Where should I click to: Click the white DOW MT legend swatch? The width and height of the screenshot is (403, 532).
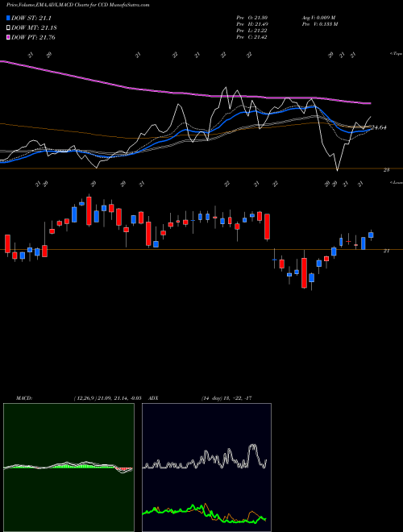tap(9, 28)
